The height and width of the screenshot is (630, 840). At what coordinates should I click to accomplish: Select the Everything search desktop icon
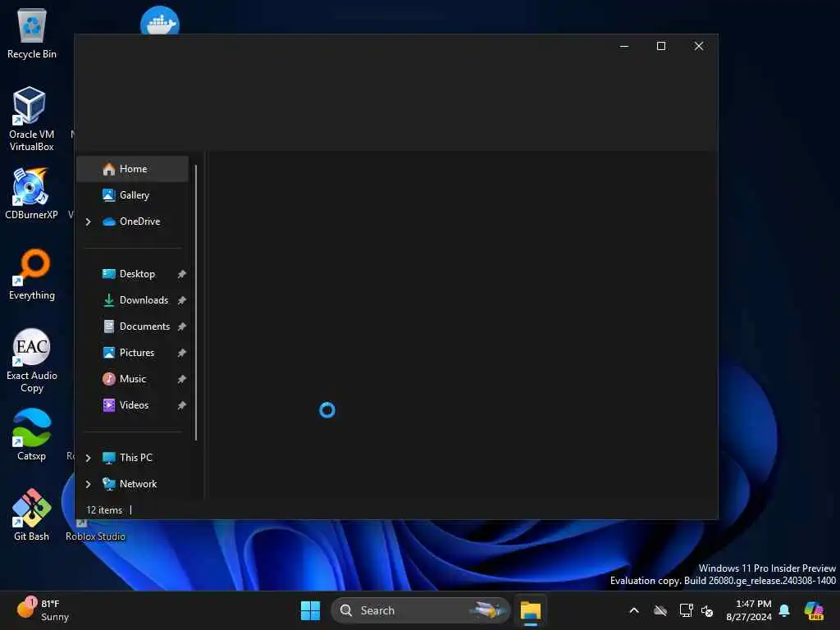pos(32,274)
